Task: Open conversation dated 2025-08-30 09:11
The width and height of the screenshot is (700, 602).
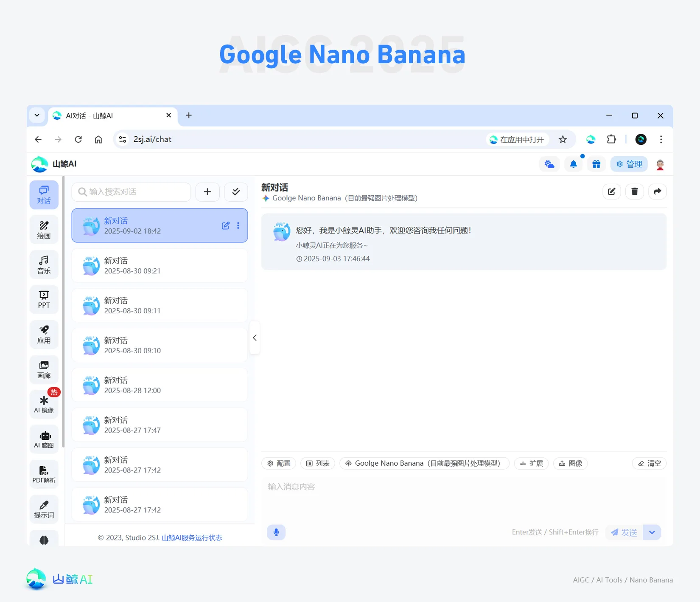Action: click(x=160, y=305)
